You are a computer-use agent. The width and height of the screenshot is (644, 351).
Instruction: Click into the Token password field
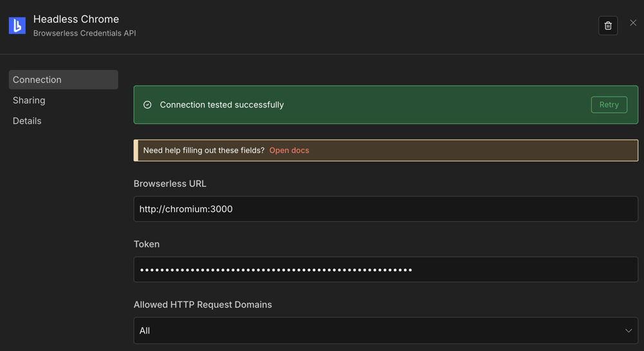click(385, 270)
